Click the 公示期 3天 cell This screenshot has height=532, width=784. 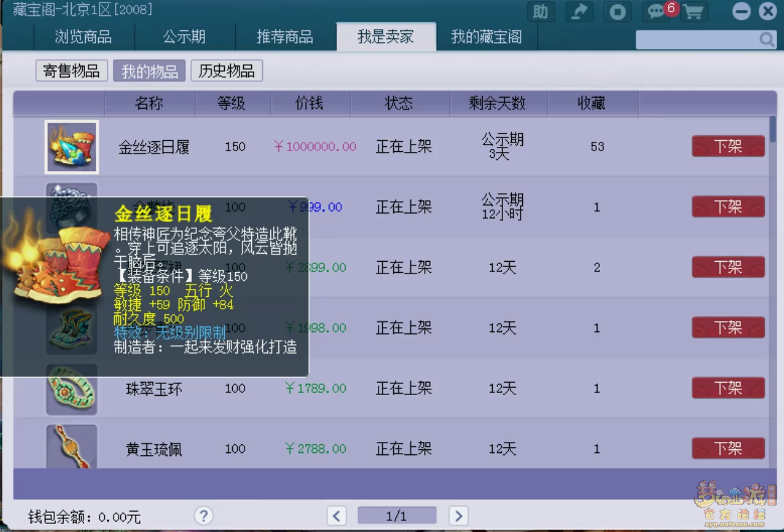click(503, 147)
